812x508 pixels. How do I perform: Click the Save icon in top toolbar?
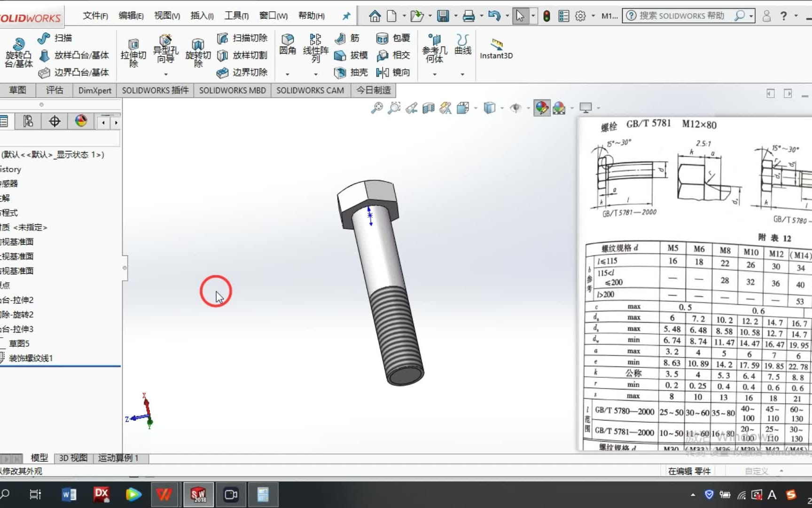pyautogui.click(x=443, y=16)
